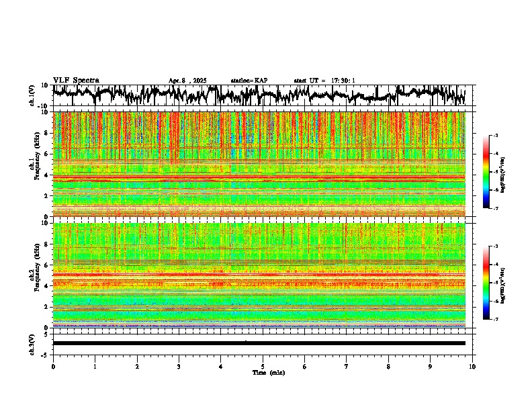Click the ch.1 waveform trace plot
Image resolution: width=532 pixels, height=411 pixels.
[x=259, y=95]
